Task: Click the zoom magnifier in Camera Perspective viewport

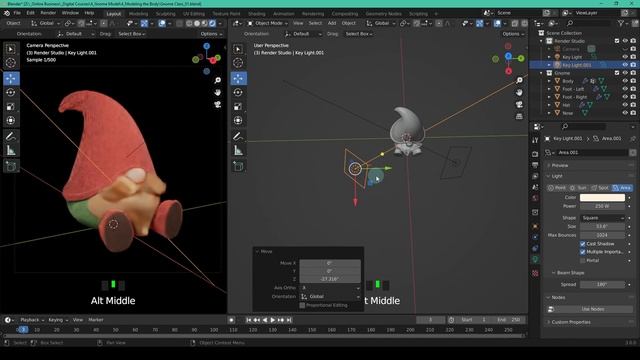Action: click(218, 80)
